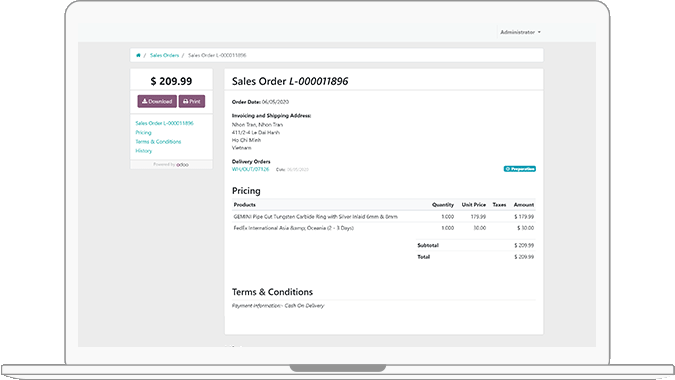Select the GEMINI Tungsten Carbide Ring product row
675x380 pixels.
pos(384,216)
